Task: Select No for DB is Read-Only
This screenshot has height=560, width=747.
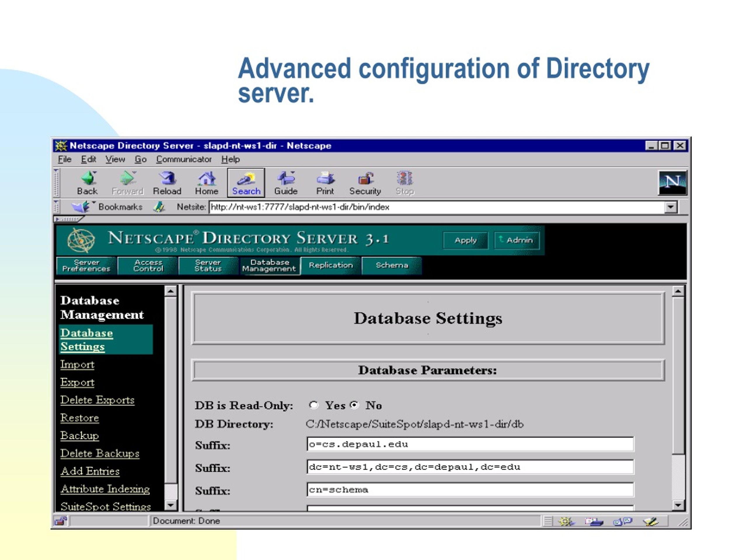Action: 354,405
